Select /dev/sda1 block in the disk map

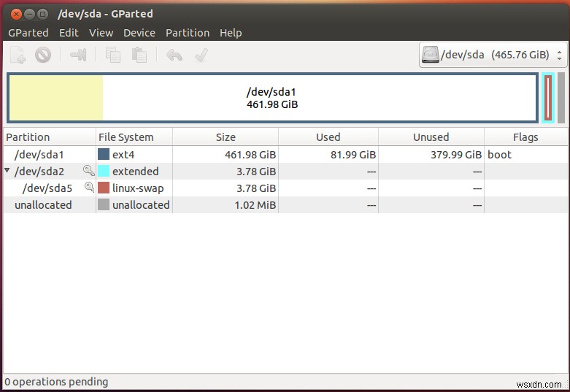(x=272, y=98)
